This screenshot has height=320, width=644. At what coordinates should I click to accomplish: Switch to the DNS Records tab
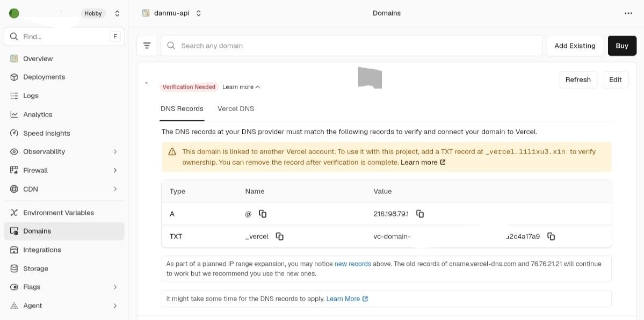point(182,109)
